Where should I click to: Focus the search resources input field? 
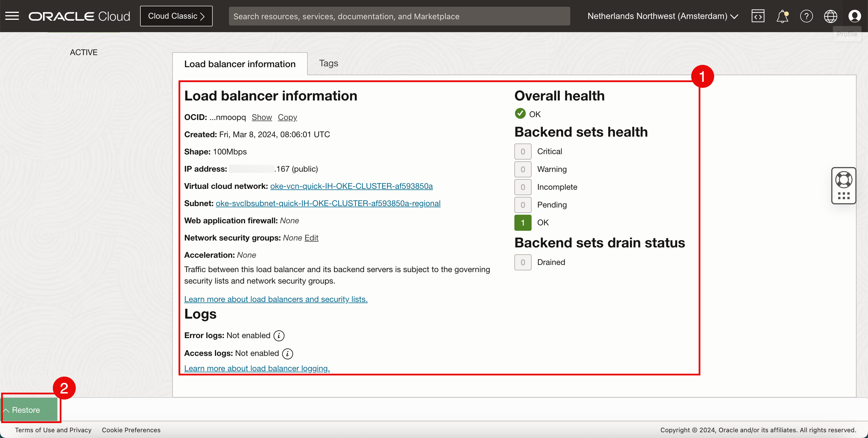pos(399,16)
